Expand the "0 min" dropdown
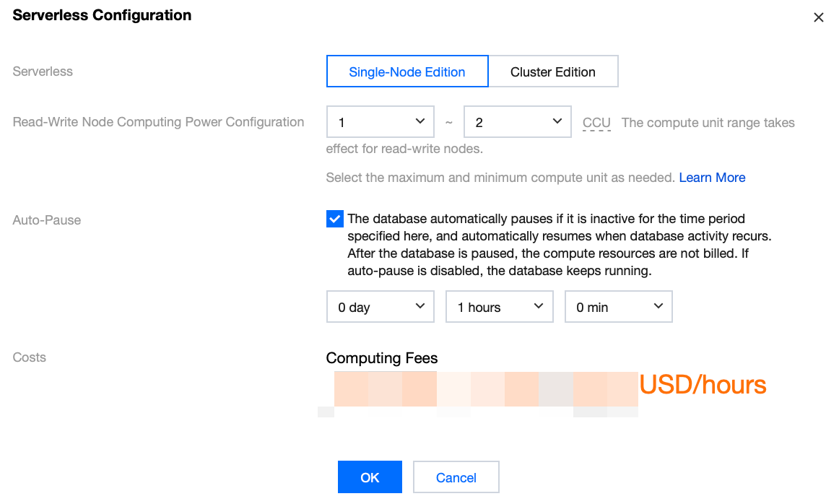This screenshot has width=839, height=504. 618,307
